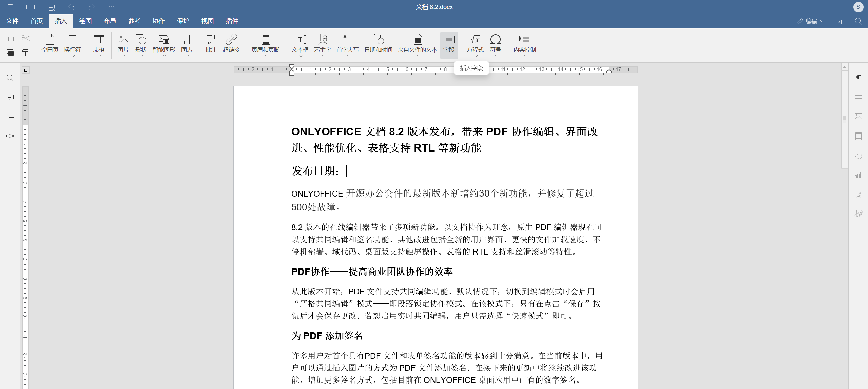This screenshot has height=389, width=868.
Task: Click the copy style format painter icon
Action: [x=25, y=53]
